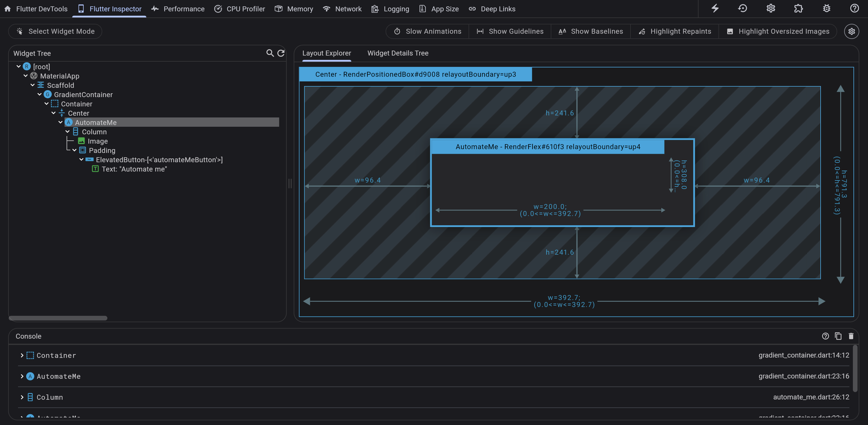Open the DevTools settings gear
Image resolution: width=868 pixels, height=425 pixels.
click(x=771, y=9)
